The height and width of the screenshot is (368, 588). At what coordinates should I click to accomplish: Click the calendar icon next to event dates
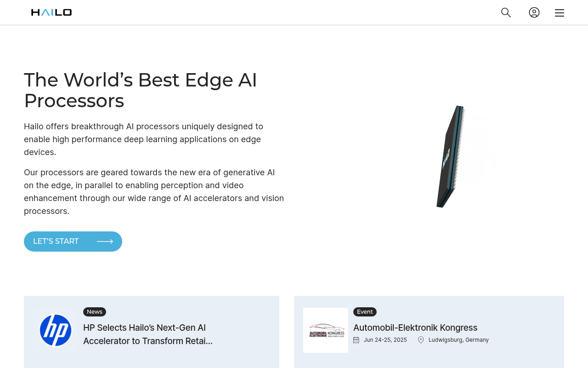point(355,339)
